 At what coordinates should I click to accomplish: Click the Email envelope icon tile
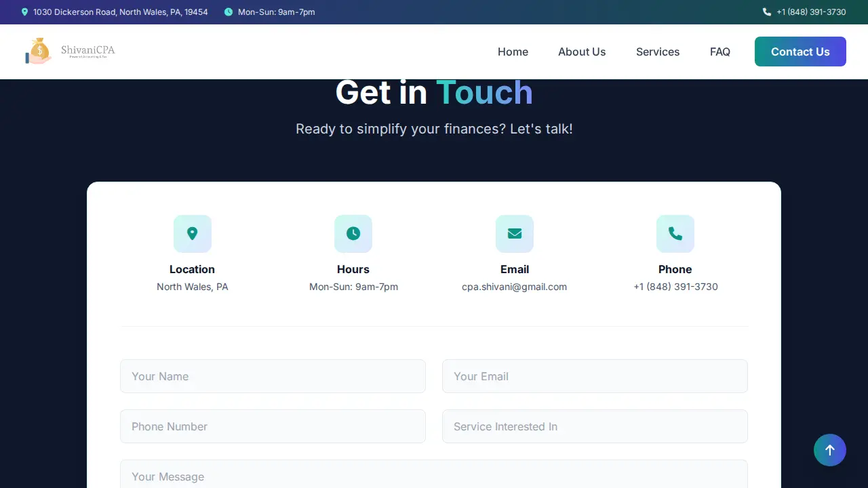tap(515, 234)
